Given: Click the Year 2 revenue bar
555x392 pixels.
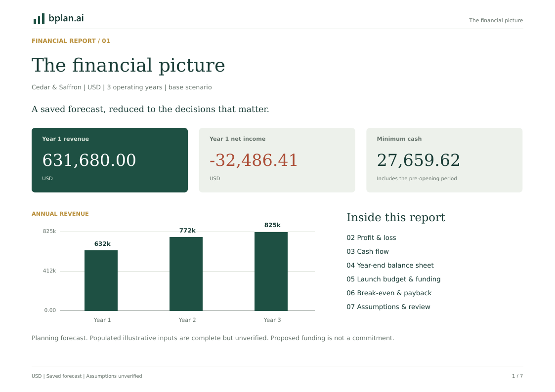Looking at the screenshot, I should click(x=186, y=274).
